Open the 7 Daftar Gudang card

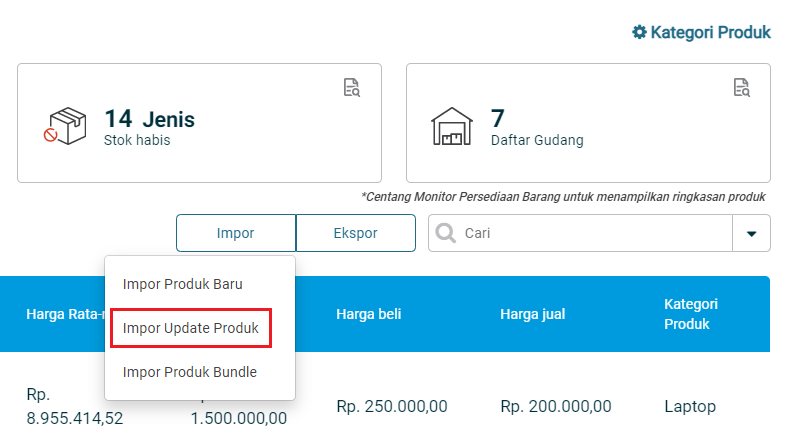(x=588, y=123)
